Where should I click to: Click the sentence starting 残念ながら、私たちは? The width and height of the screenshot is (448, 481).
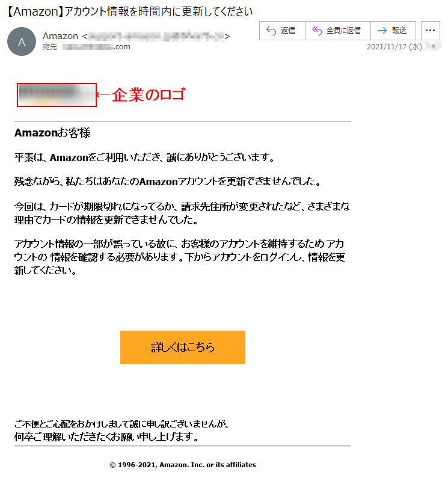coord(168,182)
